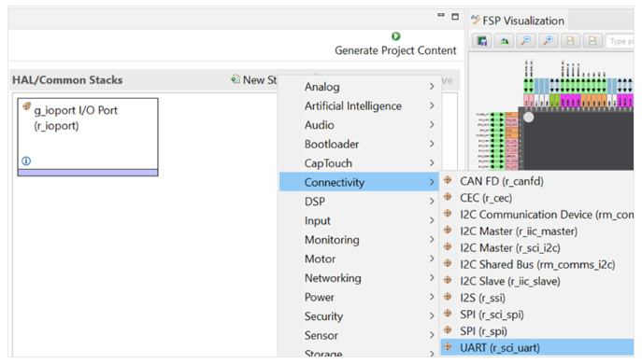Screen dimensions: 642x364
Task: Click the icon beside I2C Master (r_sci_i2c)
Action: pyautogui.click(x=448, y=246)
